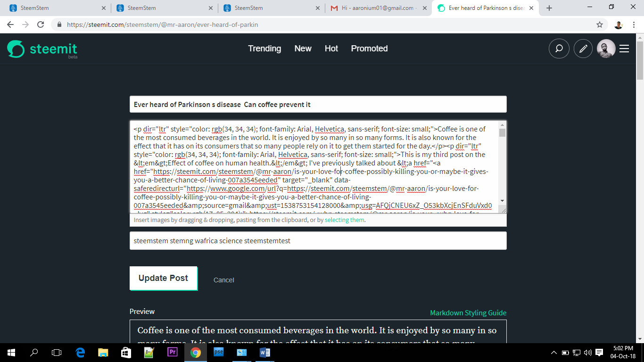
Task: Show hidden system tray icons
Action: point(554,353)
